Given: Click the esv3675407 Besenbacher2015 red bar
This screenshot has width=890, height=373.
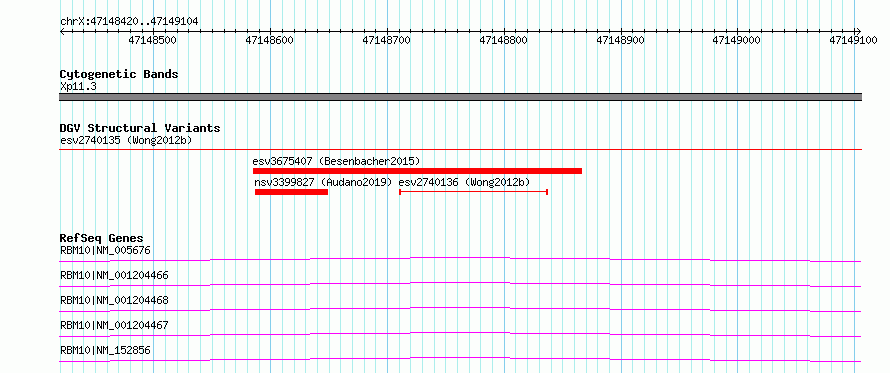Looking at the screenshot, I should click(417, 171).
